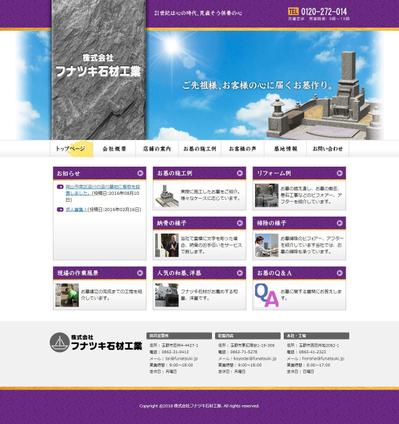This screenshot has width=399, height=424.
Task: Click the hero slogan ご先祖様、お客様の心に届くお墓作り
Action: 258,85
